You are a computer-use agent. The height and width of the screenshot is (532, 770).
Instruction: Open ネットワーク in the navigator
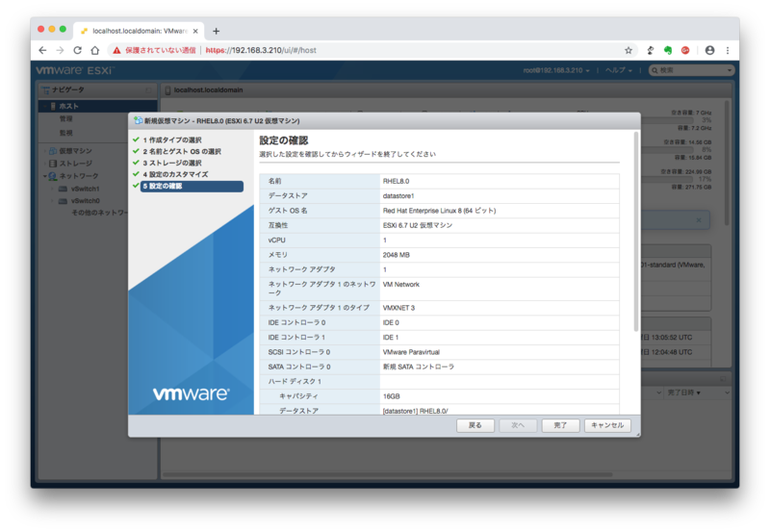coord(79,176)
